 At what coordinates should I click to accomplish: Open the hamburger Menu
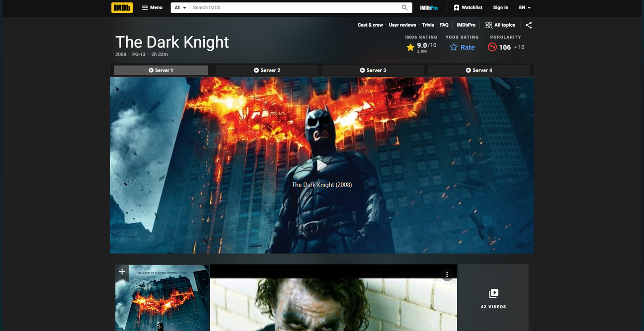152,8
